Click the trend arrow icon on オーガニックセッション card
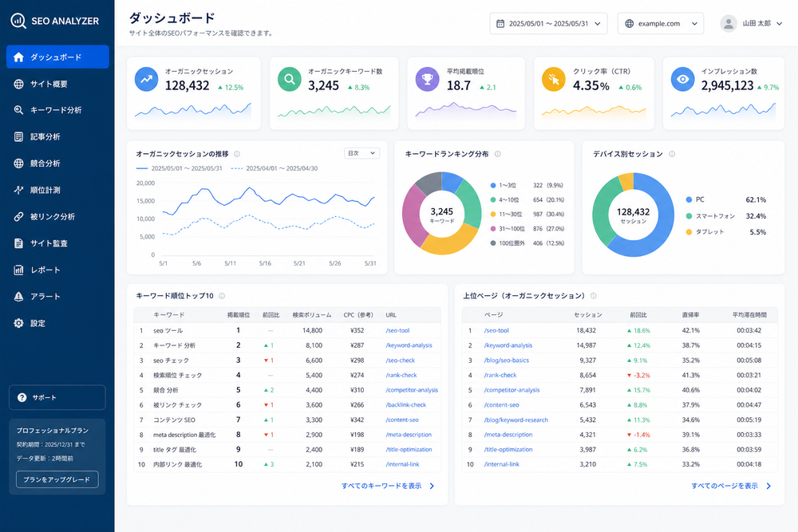 point(147,79)
